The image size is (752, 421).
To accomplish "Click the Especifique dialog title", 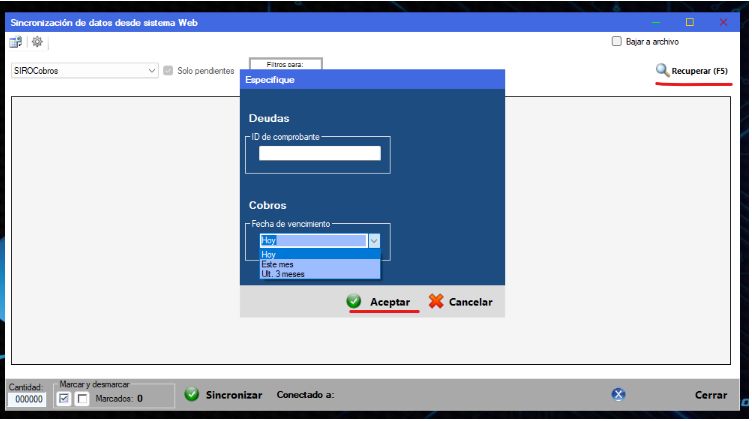I will (270, 80).
